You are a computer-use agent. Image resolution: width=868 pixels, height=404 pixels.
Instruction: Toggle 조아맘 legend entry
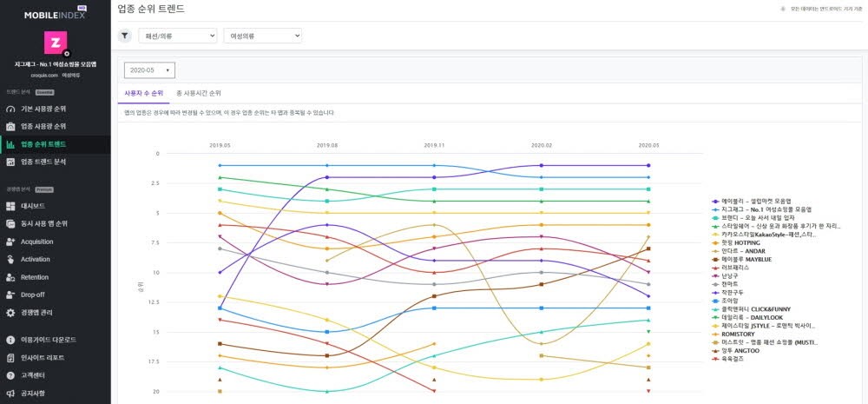point(725,301)
